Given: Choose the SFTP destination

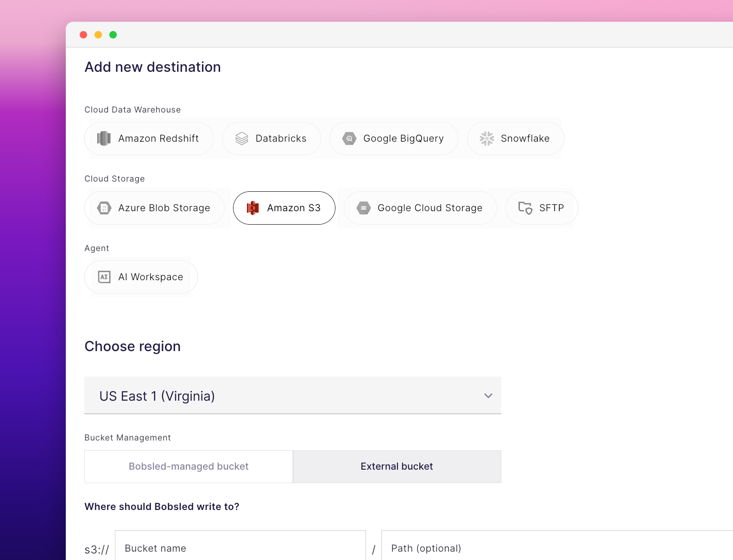Looking at the screenshot, I should point(542,208).
